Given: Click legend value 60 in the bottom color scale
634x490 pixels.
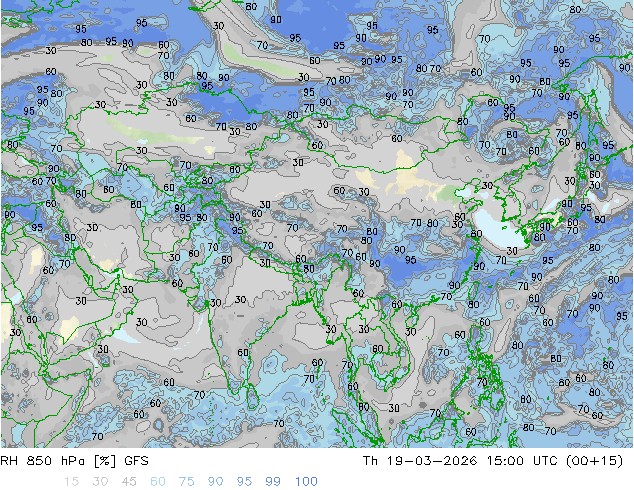Looking at the screenshot, I should pyautogui.click(x=158, y=482).
